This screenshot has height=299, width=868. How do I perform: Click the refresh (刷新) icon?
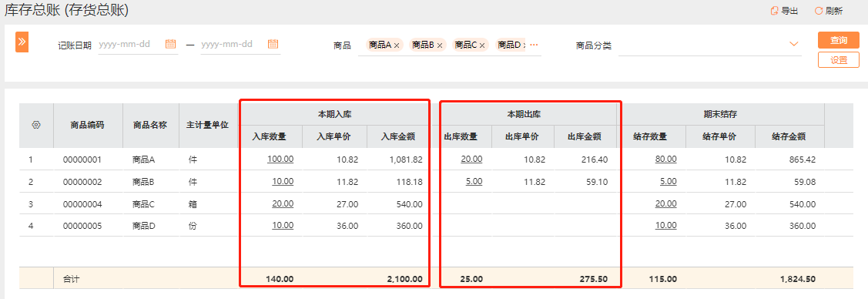(x=818, y=11)
